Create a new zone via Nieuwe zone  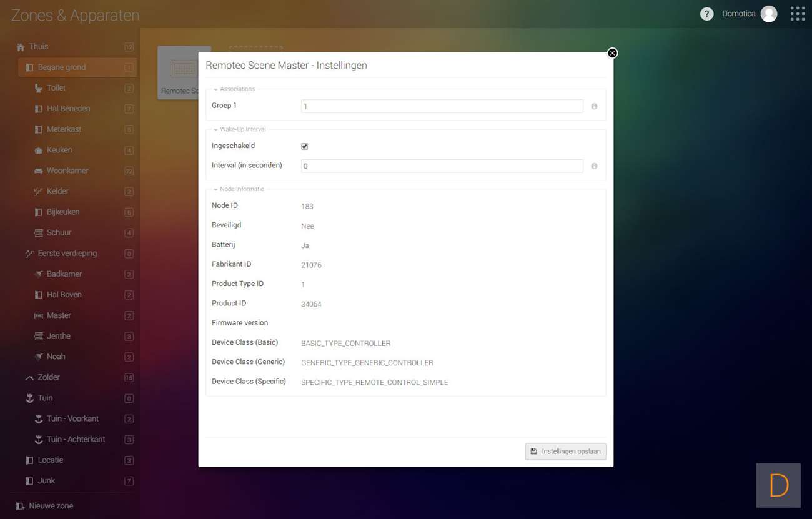pos(51,506)
